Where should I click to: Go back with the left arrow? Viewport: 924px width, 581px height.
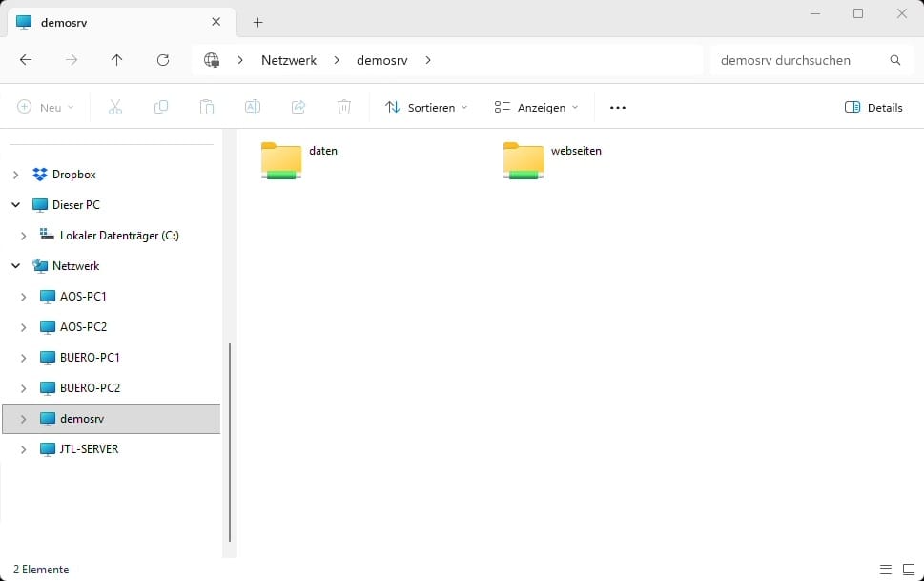(x=26, y=59)
